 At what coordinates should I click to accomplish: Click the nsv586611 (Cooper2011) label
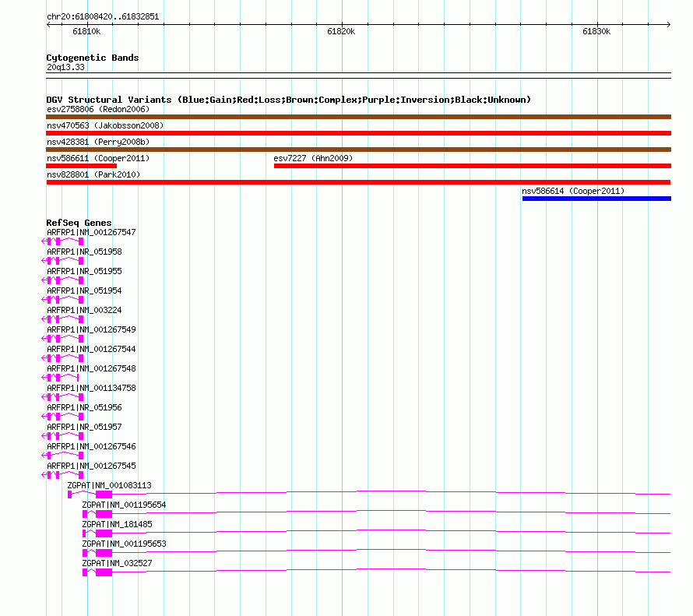pos(98,158)
